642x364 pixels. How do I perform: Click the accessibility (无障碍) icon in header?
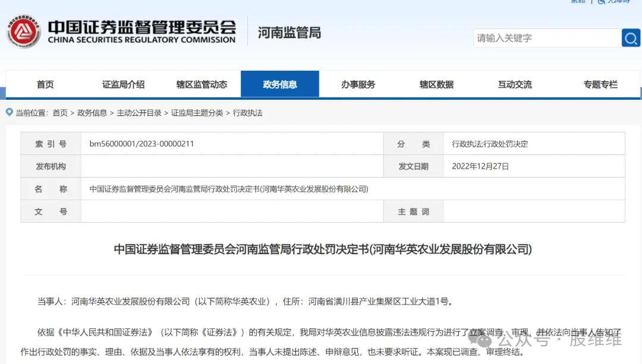(602, 2)
